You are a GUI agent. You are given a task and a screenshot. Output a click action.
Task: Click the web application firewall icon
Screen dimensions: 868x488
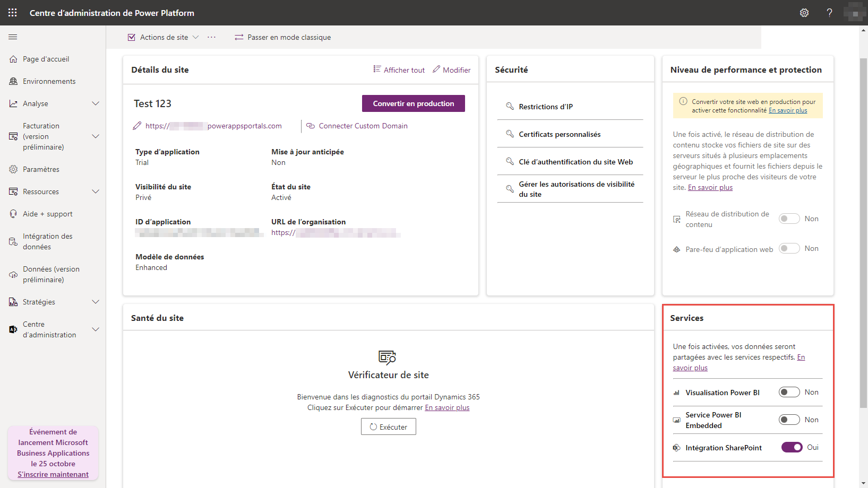[x=677, y=249]
